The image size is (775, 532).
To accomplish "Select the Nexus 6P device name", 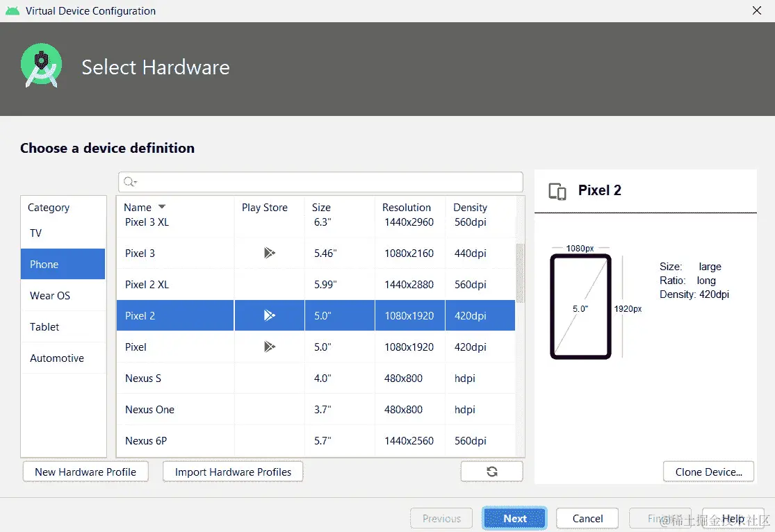I will click(x=146, y=440).
